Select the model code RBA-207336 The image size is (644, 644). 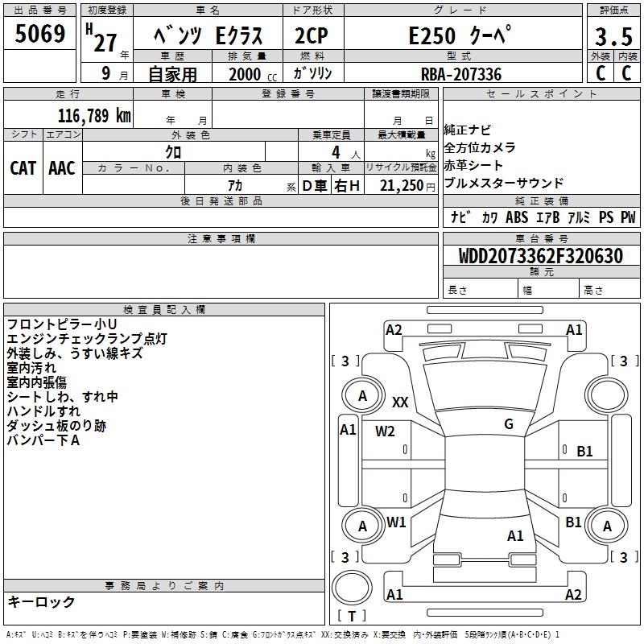tap(460, 74)
